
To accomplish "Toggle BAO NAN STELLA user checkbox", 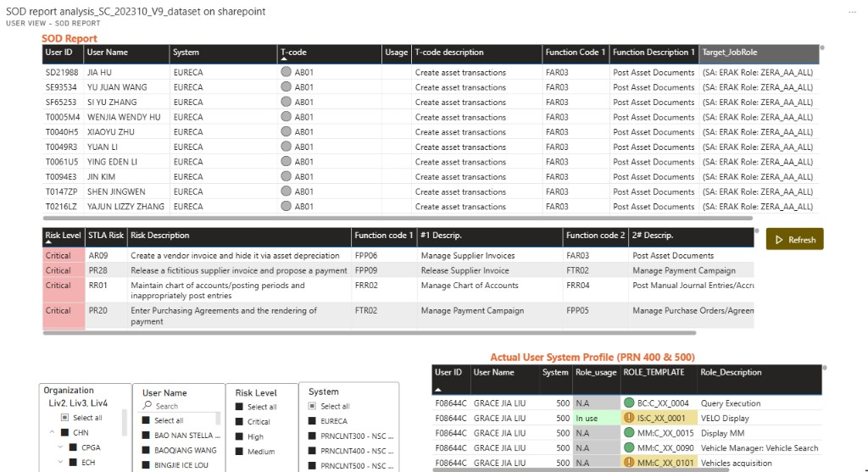I will coord(146,435).
